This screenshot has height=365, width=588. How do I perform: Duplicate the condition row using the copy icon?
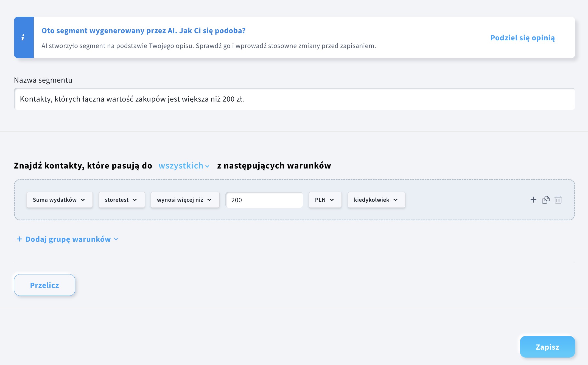click(x=546, y=200)
